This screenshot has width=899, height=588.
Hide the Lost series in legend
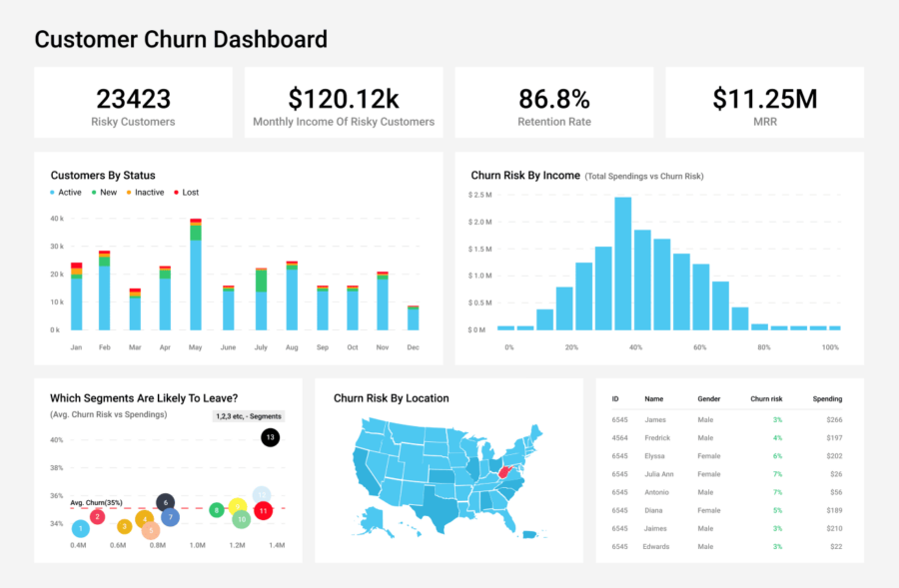click(x=189, y=192)
